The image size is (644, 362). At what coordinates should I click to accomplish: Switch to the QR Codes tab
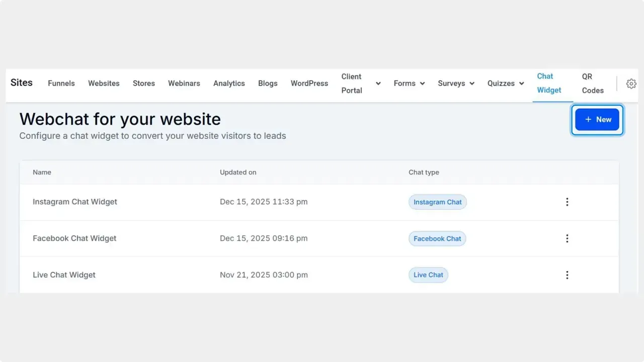click(x=592, y=83)
